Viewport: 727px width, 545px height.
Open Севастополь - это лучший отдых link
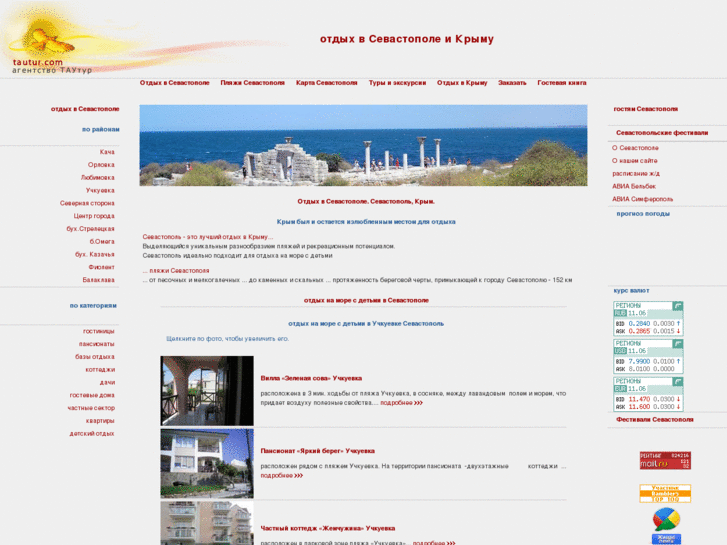click(x=208, y=237)
